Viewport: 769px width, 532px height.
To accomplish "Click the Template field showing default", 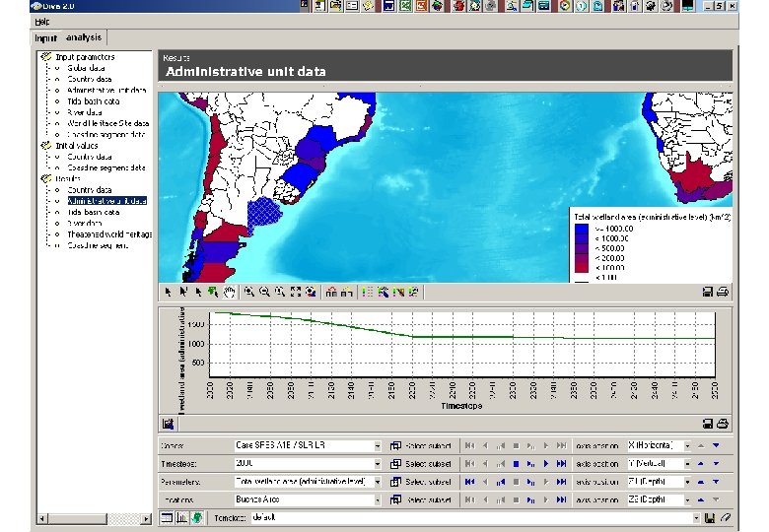I will click(476, 518).
